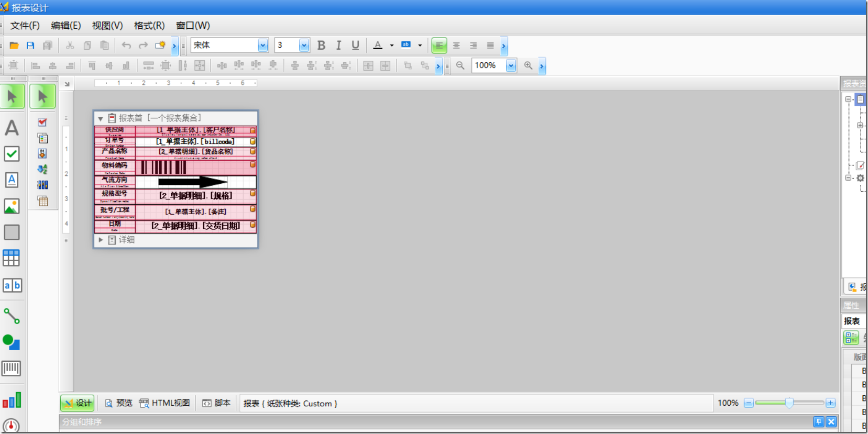Viewport: 868px width, 434px height.
Task: Open the font color dropdown arrow
Action: click(391, 46)
